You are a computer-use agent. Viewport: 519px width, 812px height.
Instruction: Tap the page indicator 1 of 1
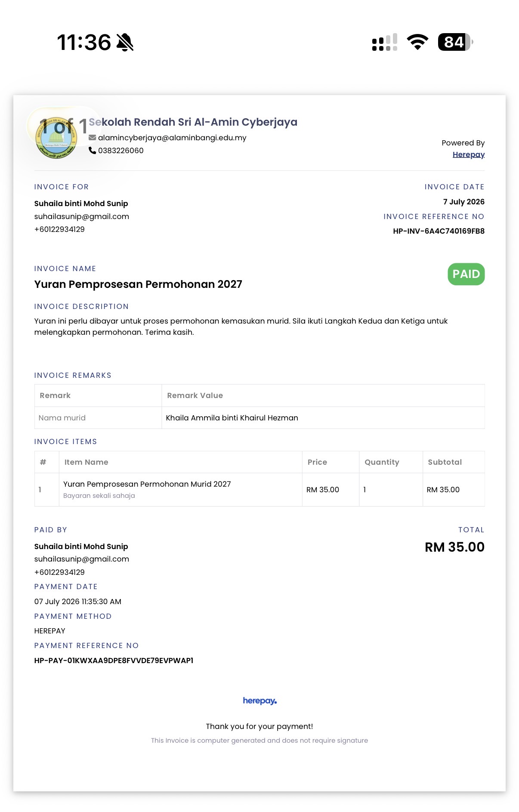(63, 127)
